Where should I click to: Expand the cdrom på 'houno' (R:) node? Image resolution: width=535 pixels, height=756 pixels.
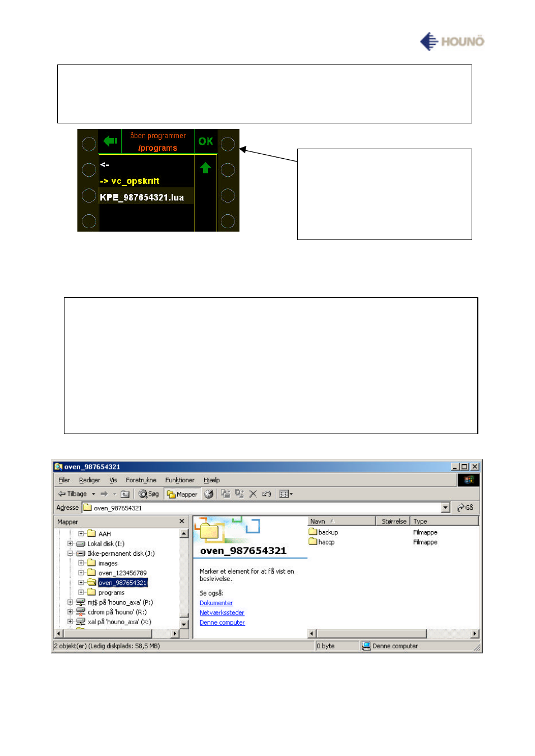point(70,612)
